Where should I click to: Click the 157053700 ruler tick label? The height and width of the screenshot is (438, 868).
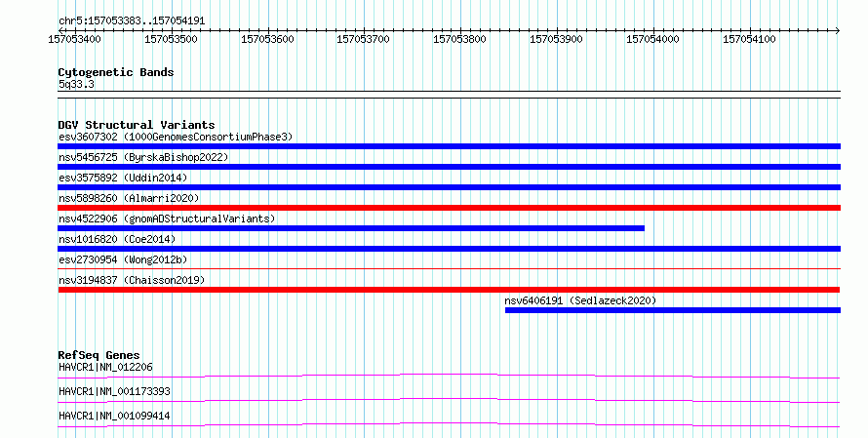364,39
